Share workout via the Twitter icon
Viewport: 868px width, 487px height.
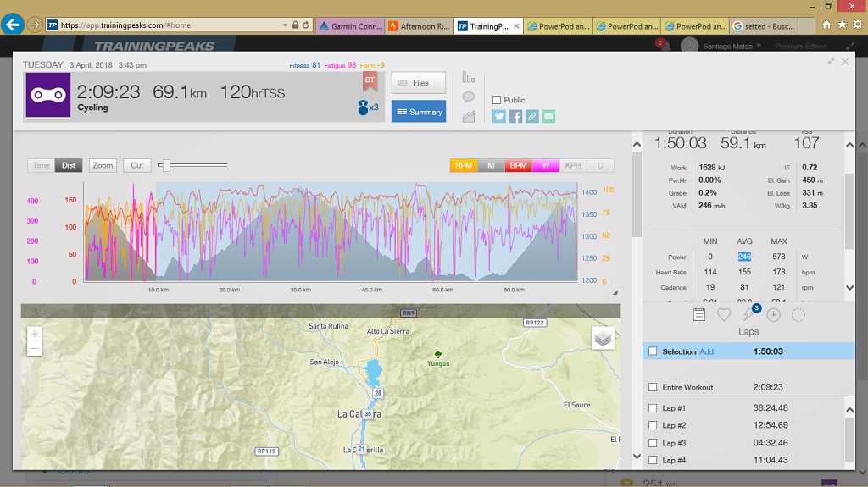click(x=499, y=116)
